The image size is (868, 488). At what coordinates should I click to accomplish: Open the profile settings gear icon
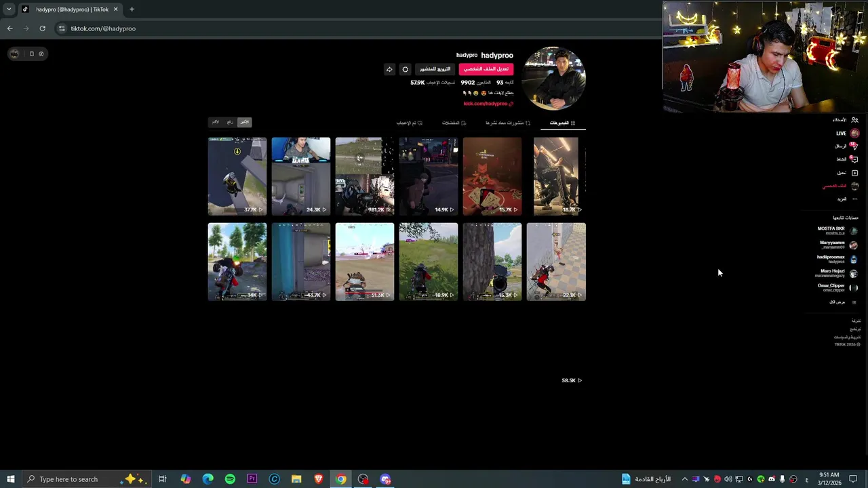tap(406, 69)
